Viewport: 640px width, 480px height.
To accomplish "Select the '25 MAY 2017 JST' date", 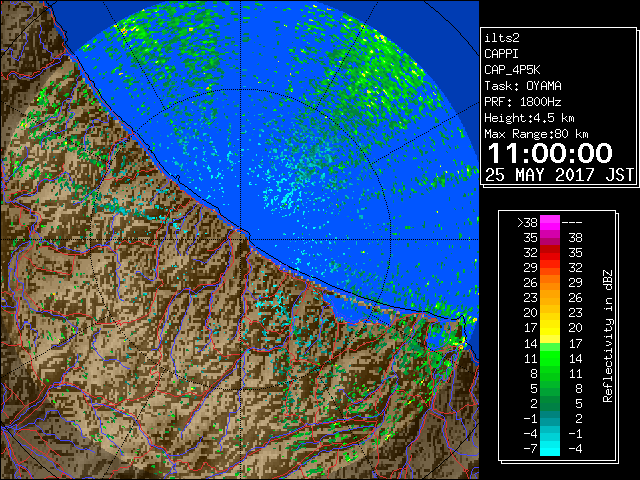I will coord(560,175).
